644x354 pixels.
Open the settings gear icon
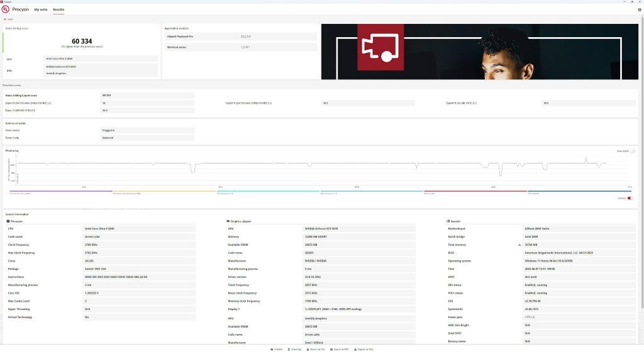pos(639,10)
